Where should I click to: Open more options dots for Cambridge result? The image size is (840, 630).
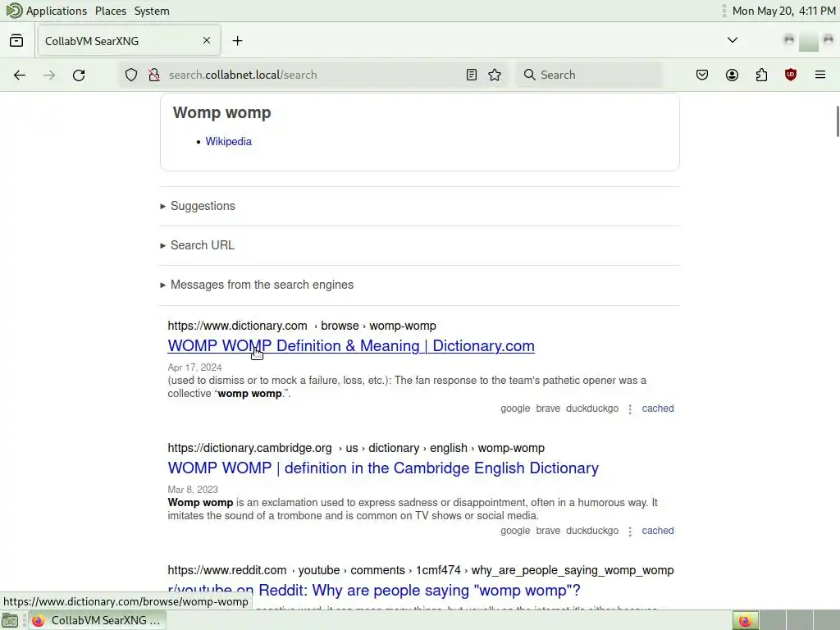click(630, 531)
